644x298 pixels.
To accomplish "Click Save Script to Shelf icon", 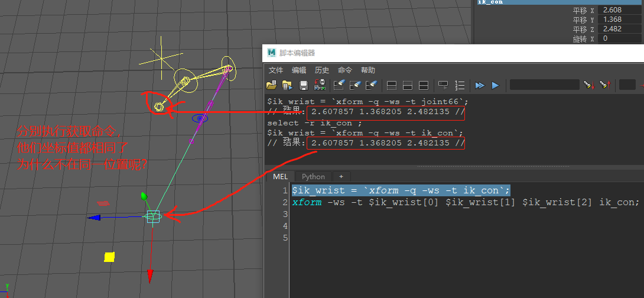I will click(x=320, y=85).
